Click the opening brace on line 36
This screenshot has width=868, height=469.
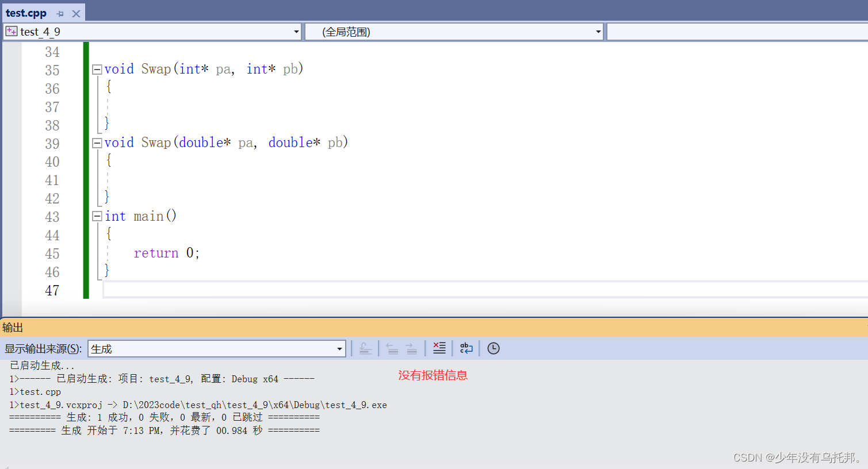click(x=109, y=87)
